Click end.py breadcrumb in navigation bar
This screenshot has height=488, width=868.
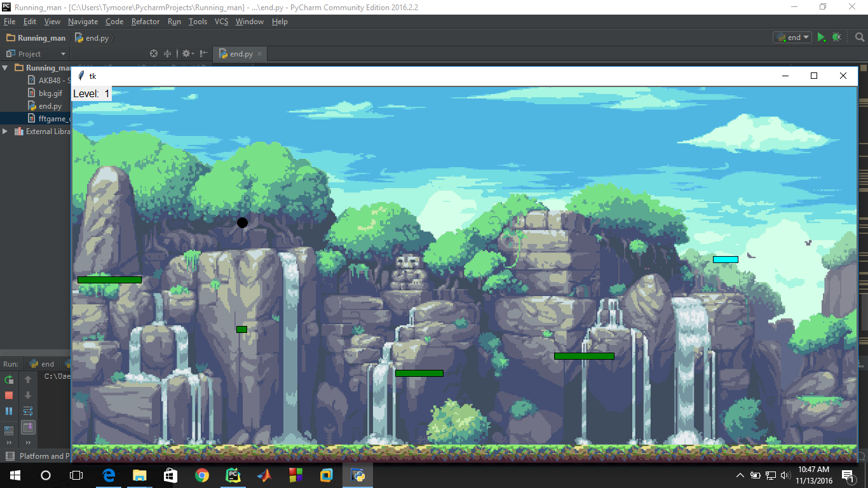click(x=92, y=38)
